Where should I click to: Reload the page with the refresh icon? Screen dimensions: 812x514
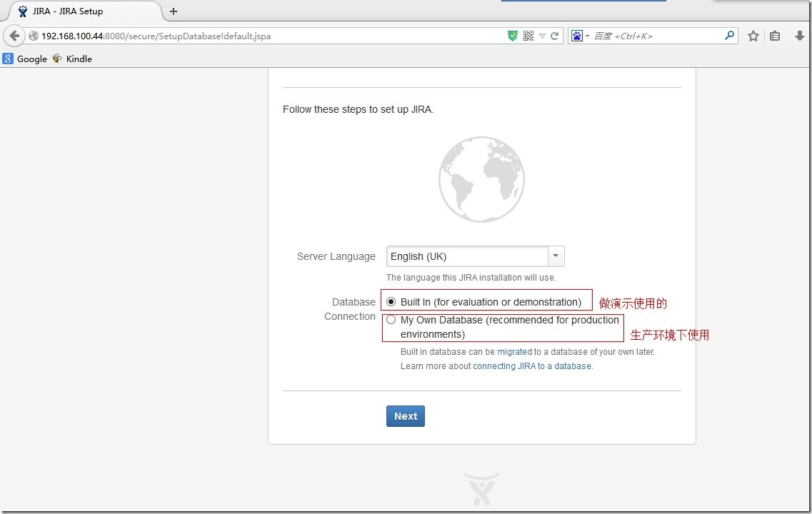pos(555,36)
